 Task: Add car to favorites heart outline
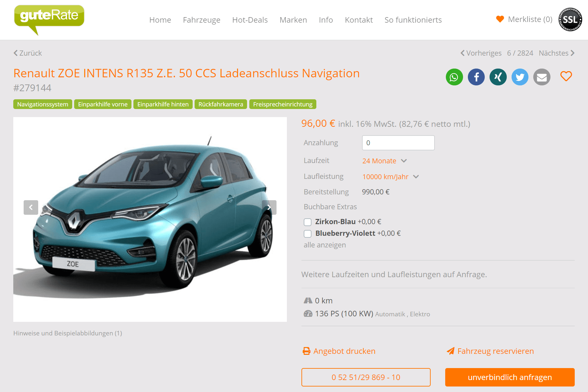[x=566, y=76]
